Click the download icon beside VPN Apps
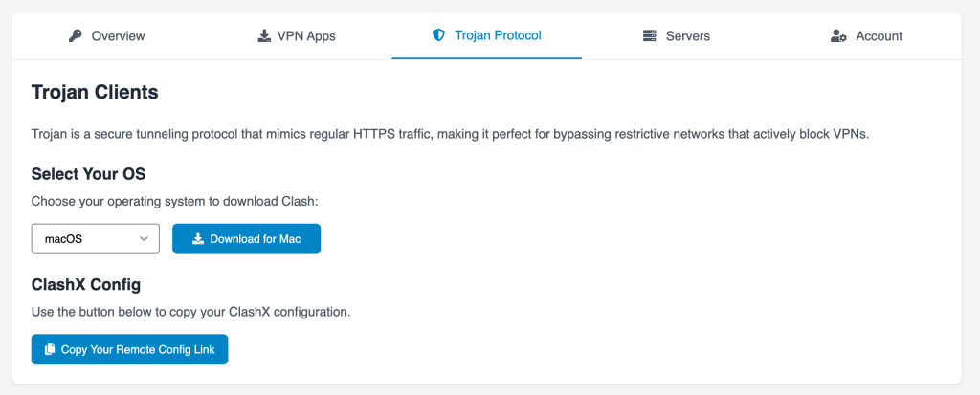The image size is (980, 395). coord(263,36)
